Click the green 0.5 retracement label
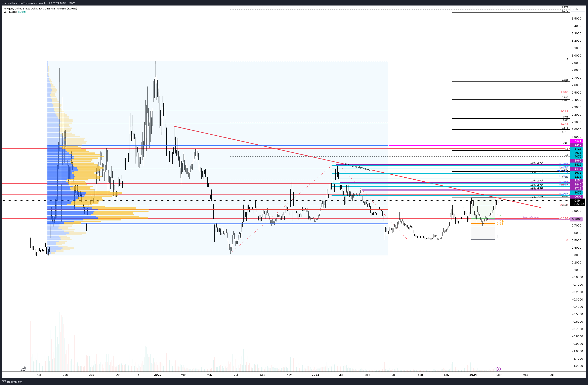This screenshot has height=385, width=588. click(499, 216)
